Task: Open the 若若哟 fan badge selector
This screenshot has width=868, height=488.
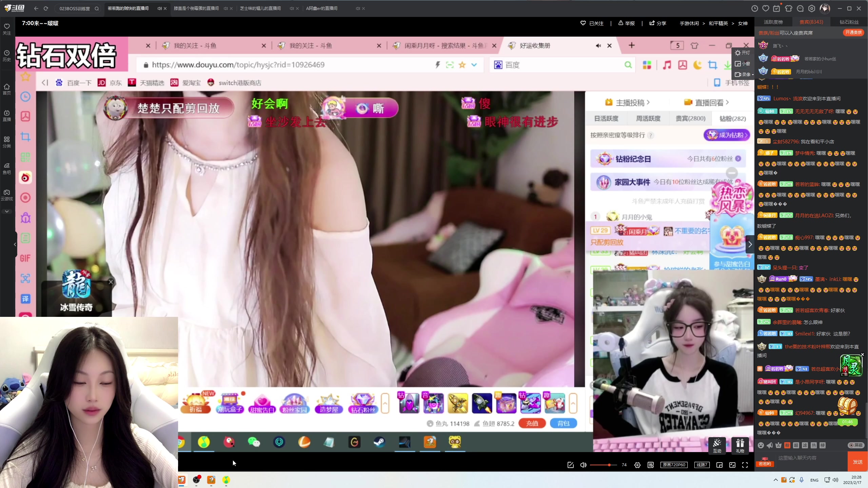Action: click(765, 462)
